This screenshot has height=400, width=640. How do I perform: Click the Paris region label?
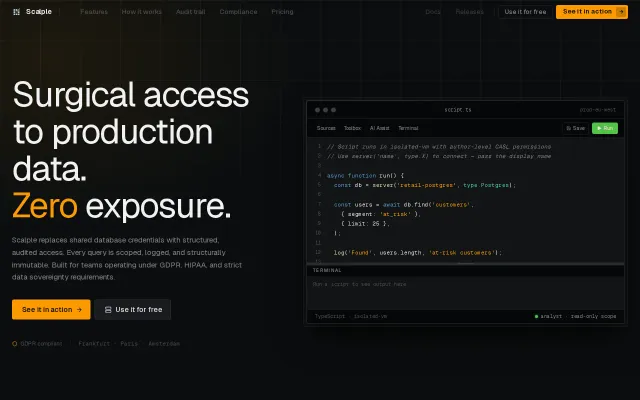coord(129,344)
